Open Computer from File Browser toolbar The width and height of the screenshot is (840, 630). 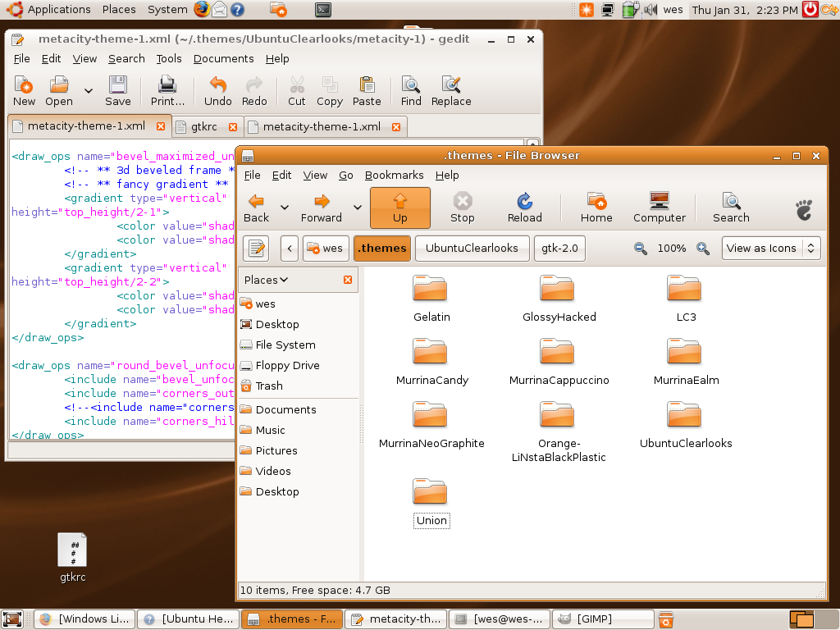point(659,208)
